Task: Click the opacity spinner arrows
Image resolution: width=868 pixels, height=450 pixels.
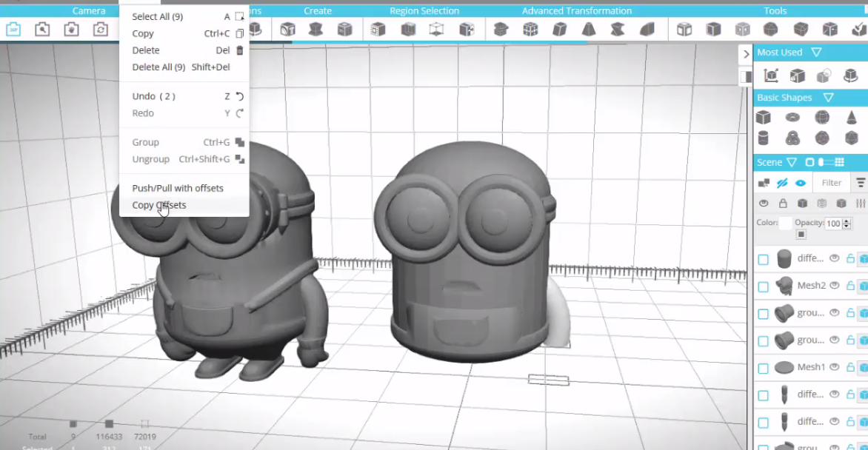Action: 847,224
